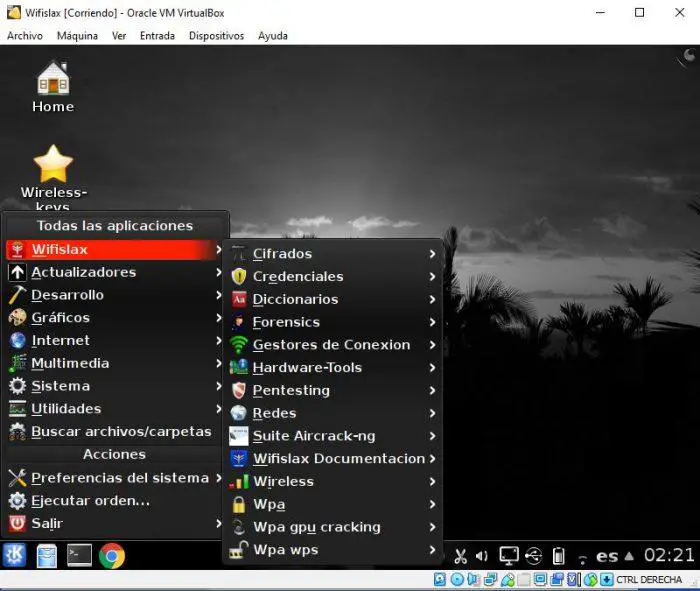Click the 02:21 clock
Screen dimensions: 700x591
[x=669, y=555]
